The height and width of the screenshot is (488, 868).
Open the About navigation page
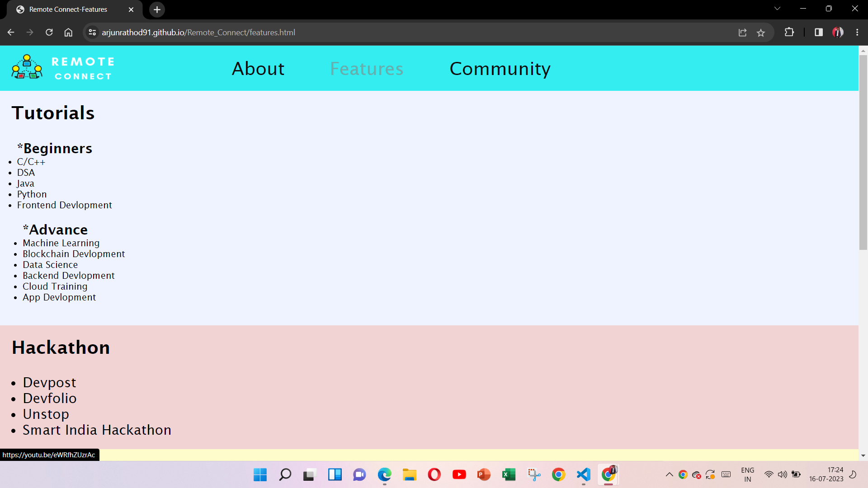click(x=258, y=69)
